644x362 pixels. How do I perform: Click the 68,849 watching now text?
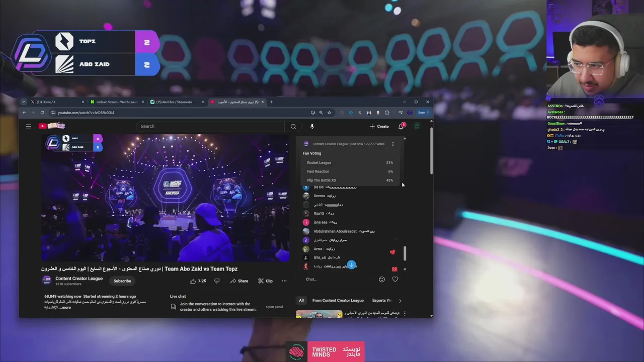[x=63, y=297]
